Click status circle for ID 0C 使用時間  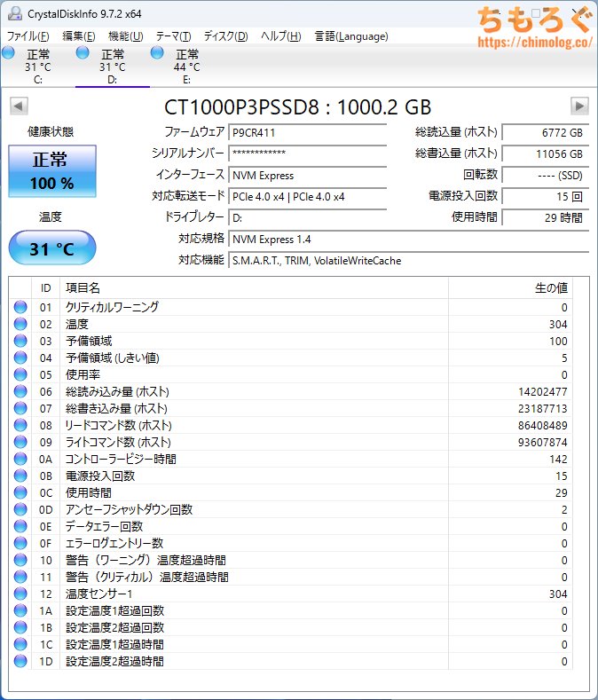pos(20,492)
